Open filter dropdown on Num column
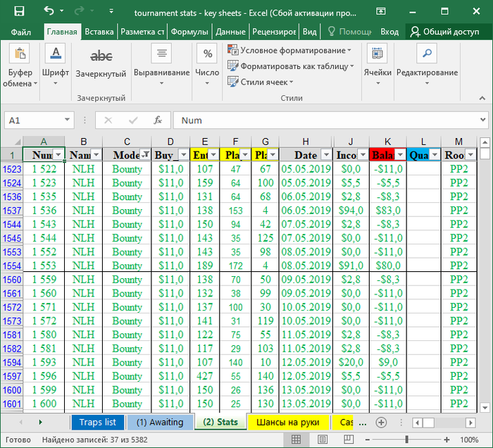This screenshot has width=493, height=448. (x=58, y=155)
